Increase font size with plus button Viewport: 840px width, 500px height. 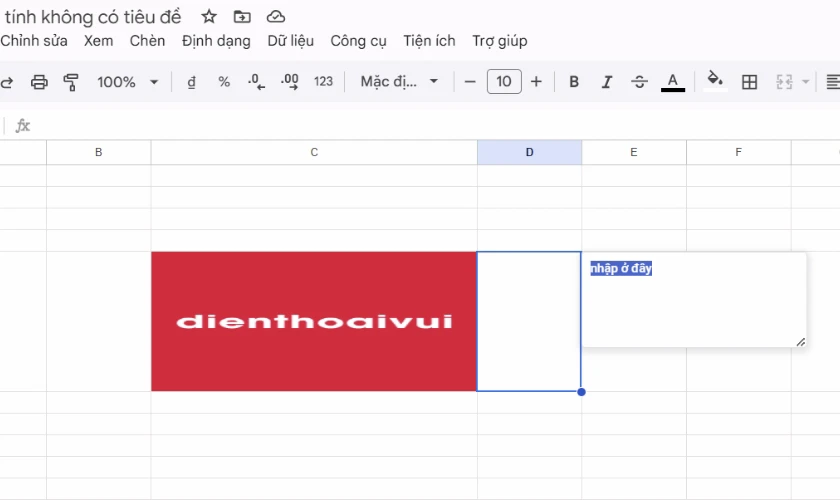pos(536,81)
